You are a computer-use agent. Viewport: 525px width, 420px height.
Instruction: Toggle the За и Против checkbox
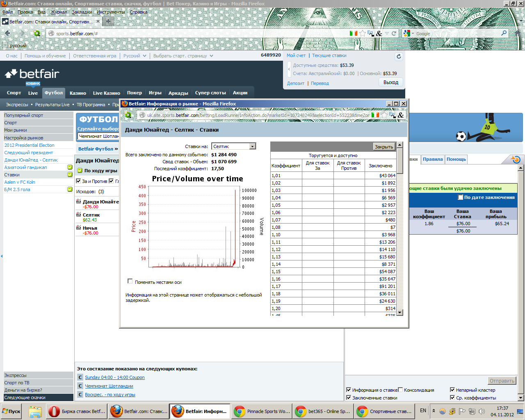click(79, 181)
